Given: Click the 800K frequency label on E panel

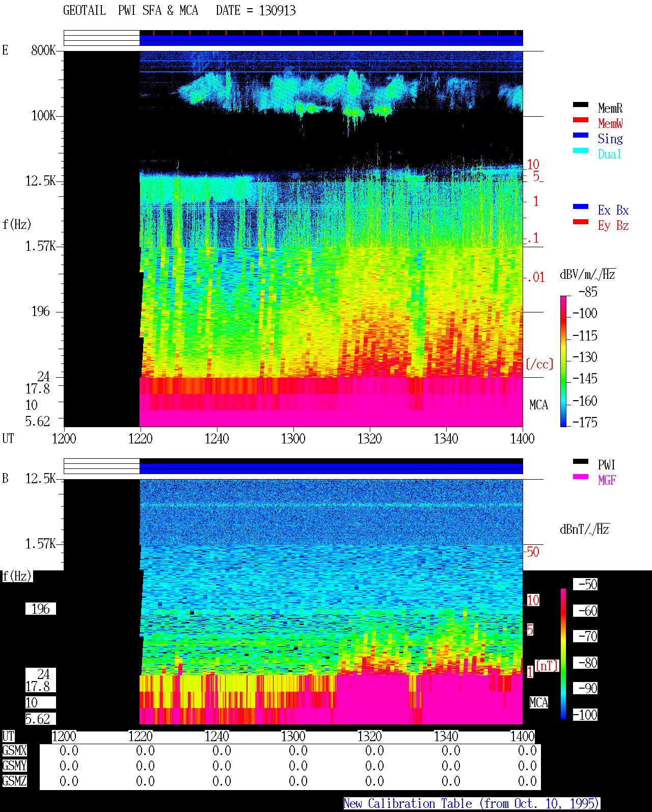Looking at the screenshot, I should pos(43,50).
